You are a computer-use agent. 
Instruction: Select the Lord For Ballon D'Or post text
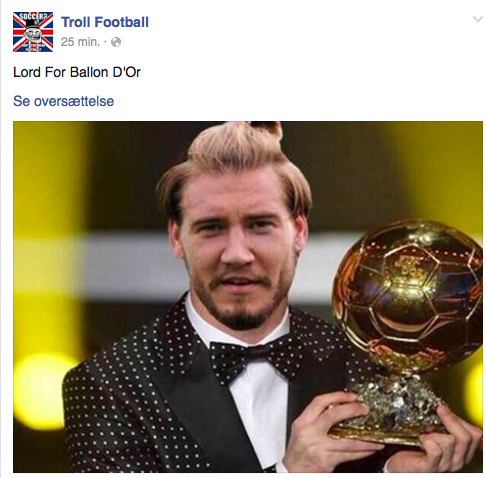(77, 72)
